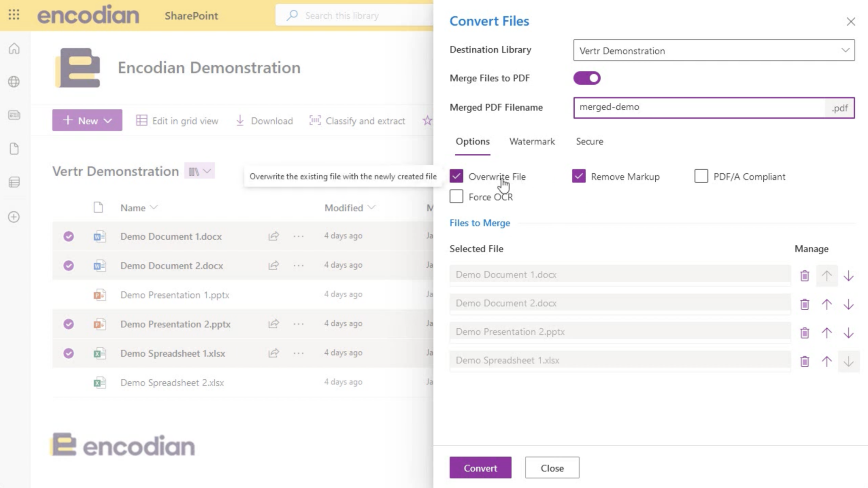Move Demo Document 2.docx up in merge order
868x488 pixels.
click(826, 304)
